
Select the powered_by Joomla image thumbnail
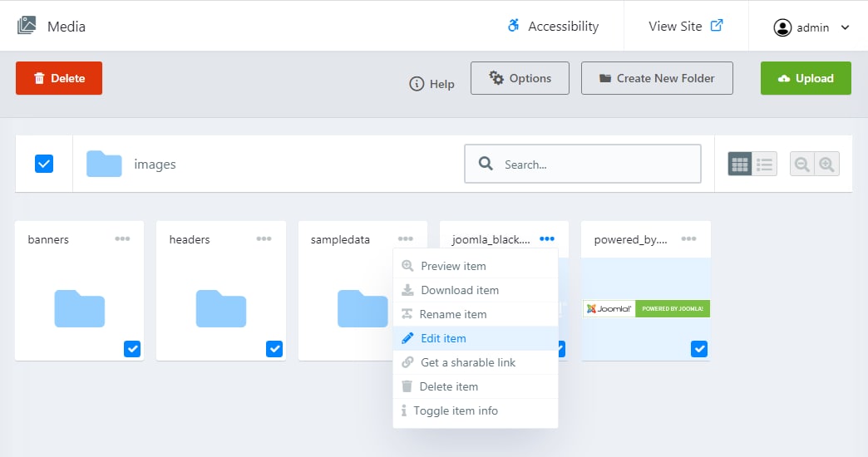pyautogui.click(x=646, y=309)
